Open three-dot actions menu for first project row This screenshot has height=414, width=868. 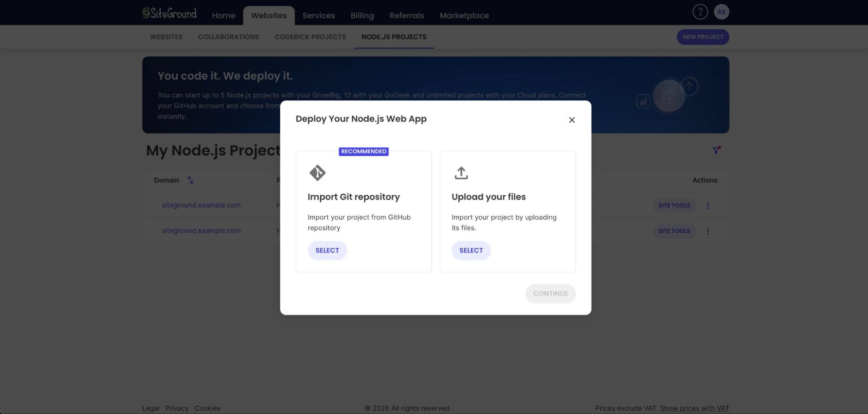point(707,206)
